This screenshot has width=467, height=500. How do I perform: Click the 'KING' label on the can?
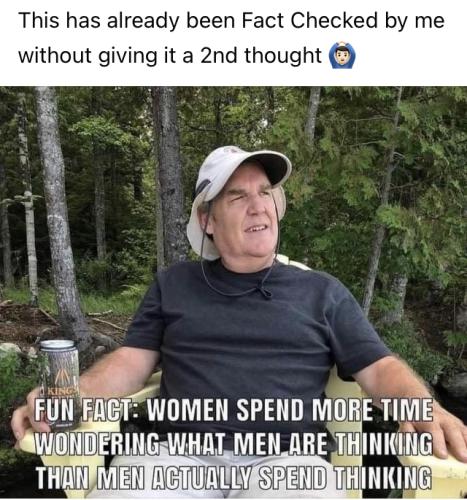[59, 390]
